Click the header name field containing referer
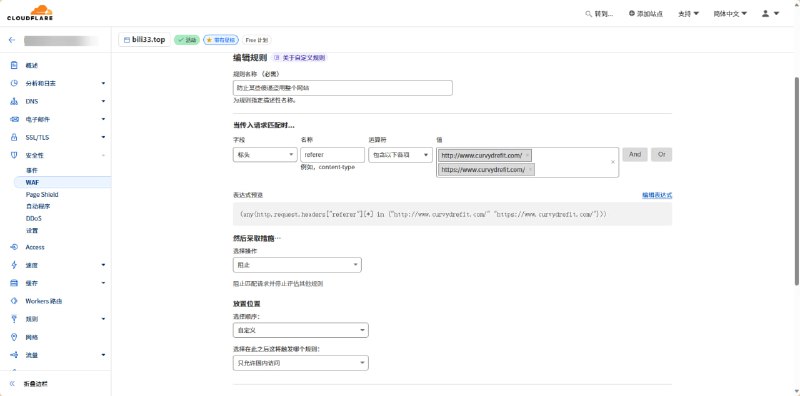Screen dimensions: 800x396 (333, 155)
